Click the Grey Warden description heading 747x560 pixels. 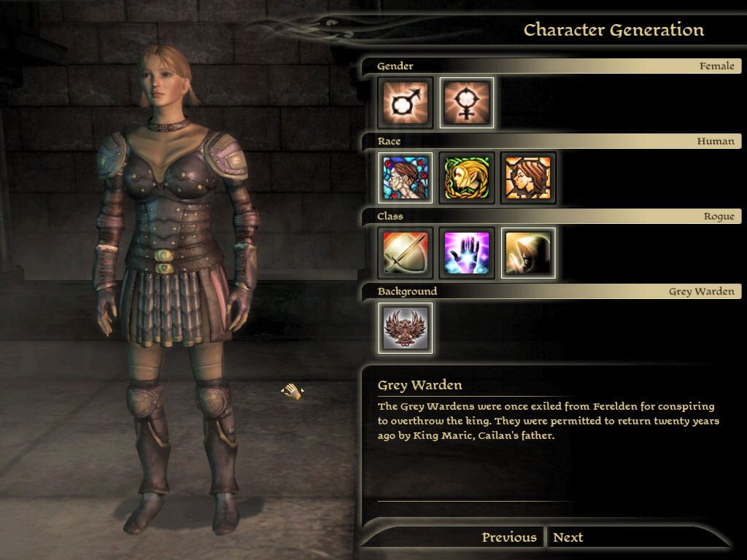[x=419, y=385]
